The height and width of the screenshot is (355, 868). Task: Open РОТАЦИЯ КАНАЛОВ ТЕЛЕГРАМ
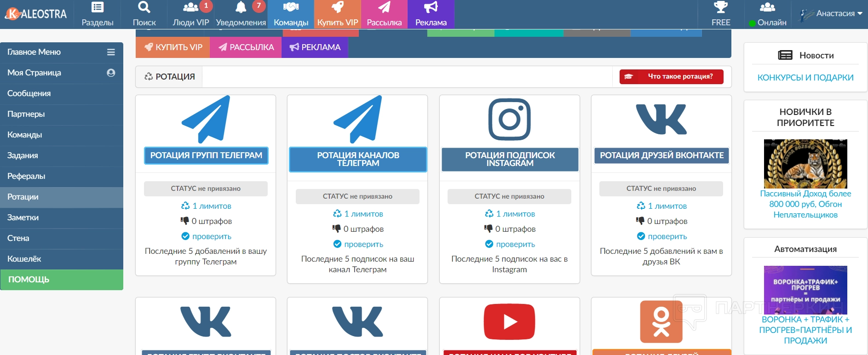point(358,159)
